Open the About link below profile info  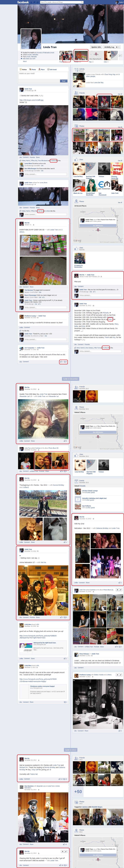[x=25, y=61]
